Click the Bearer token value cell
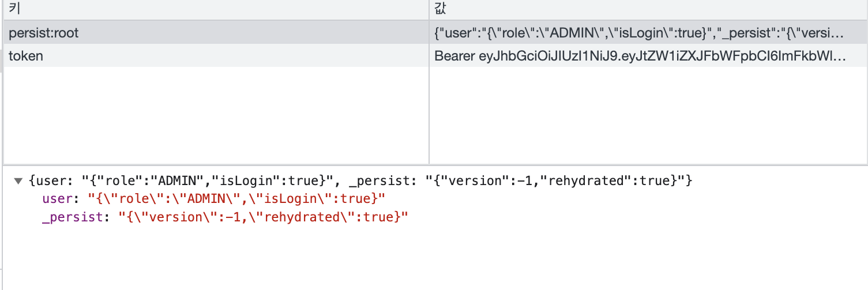This screenshot has width=868, height=290. [x=648, y=56]
